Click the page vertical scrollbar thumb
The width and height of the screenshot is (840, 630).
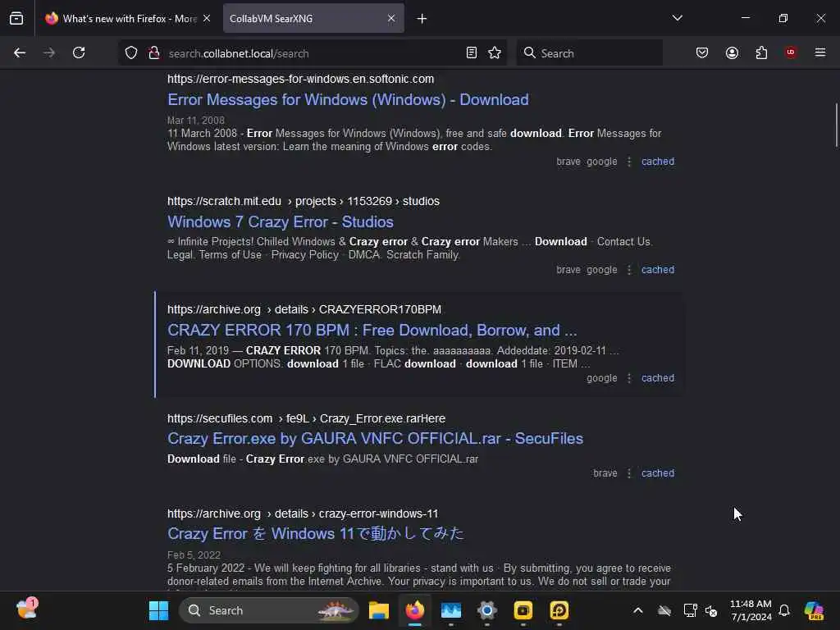836,125
